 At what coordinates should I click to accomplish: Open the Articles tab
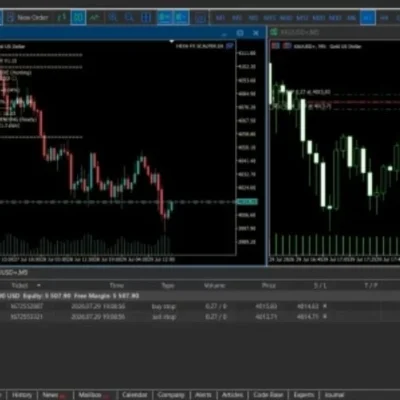[x=232, y=395]
